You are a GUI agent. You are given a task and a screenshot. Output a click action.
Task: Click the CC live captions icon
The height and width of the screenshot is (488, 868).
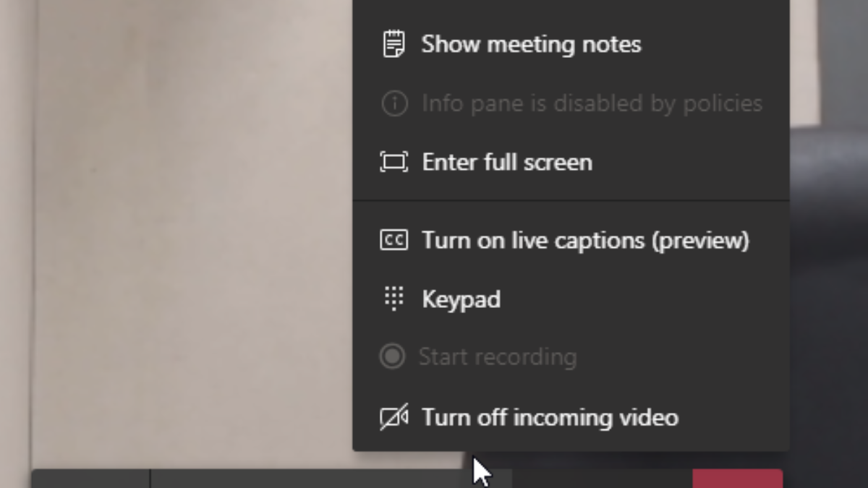click(393, 240)
